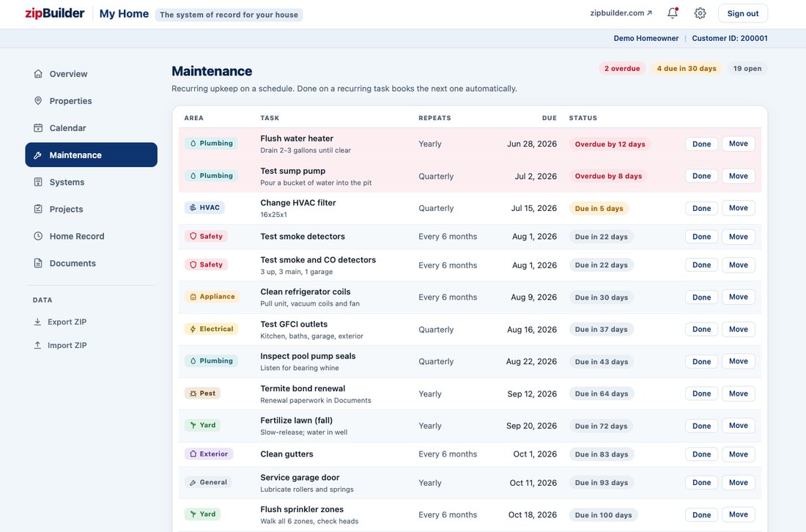The image size is (806, 532).
Task: Sign out of the account
Action: coord(743,13)
